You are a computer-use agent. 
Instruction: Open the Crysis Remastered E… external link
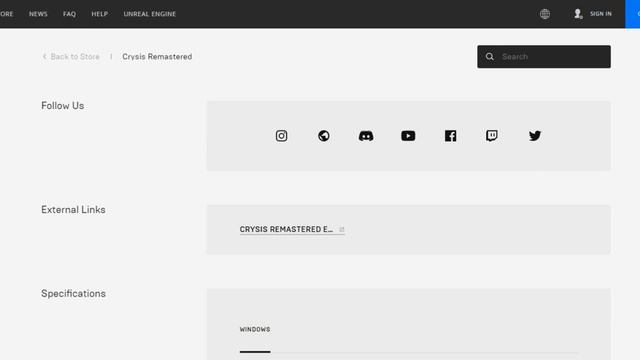tap(286, 229)
